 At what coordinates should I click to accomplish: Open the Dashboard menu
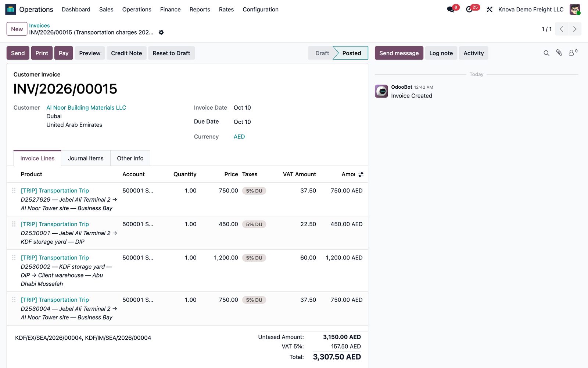click(x=76, y=10)
